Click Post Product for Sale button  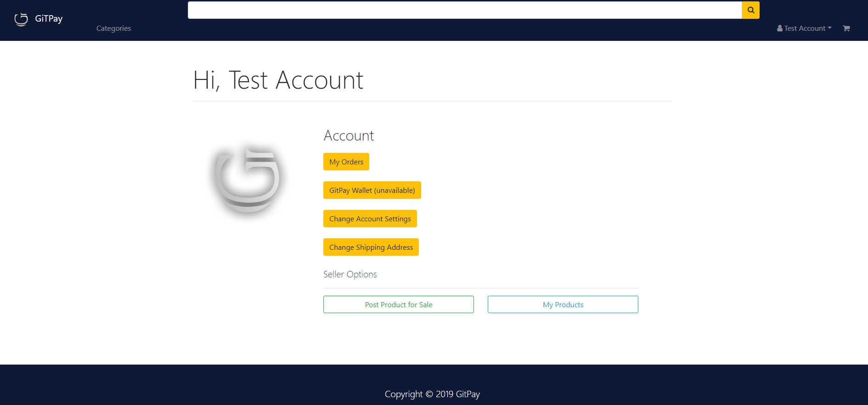(399, 304)
